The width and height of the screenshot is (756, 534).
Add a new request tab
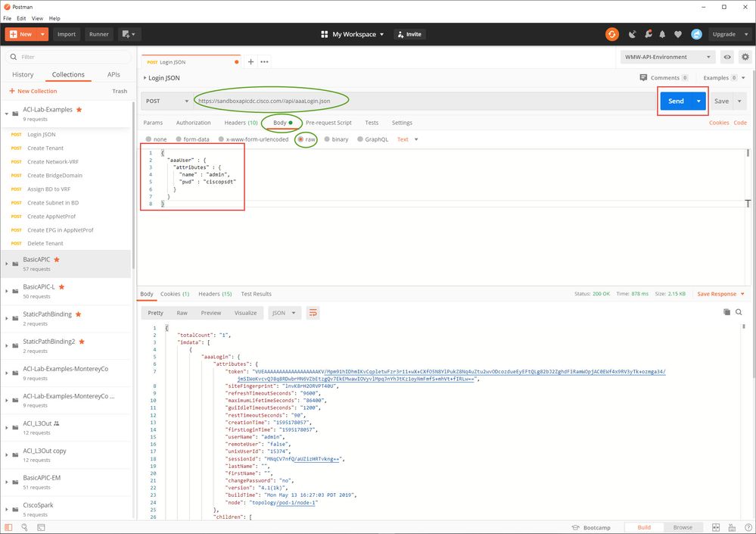point(250,62)
